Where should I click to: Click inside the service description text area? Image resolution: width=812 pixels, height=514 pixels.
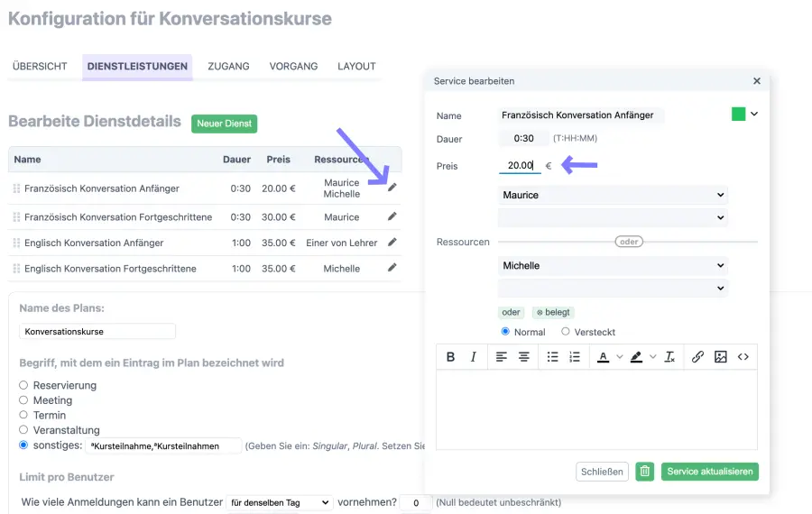(x=596, y=409)
